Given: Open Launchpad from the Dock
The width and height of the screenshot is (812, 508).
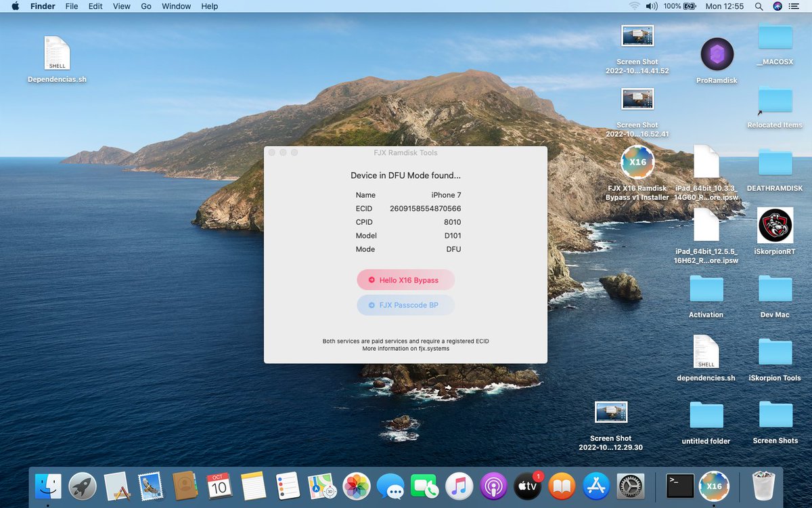Looking at the screenshot, I should coord(83,486).
